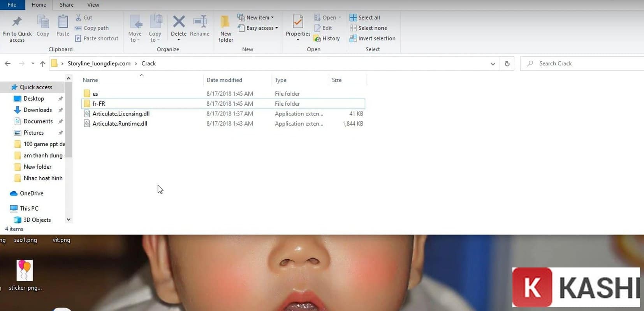Click Pin to Quick access icon
This screenshot has width=644, height=311.
pos(17,22)
